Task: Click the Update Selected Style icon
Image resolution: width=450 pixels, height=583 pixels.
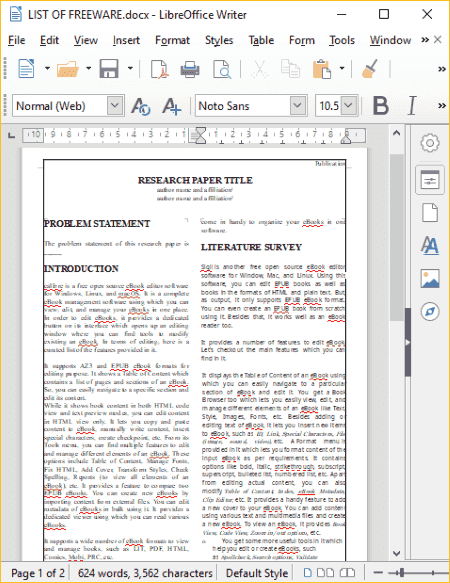Action: 141,106
